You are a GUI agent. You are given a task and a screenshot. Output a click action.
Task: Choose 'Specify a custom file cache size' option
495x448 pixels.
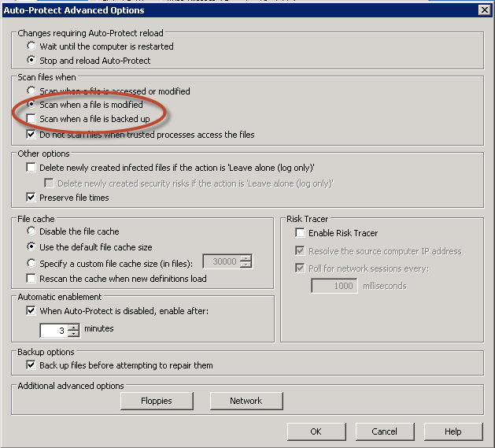[x=31, y=263]
